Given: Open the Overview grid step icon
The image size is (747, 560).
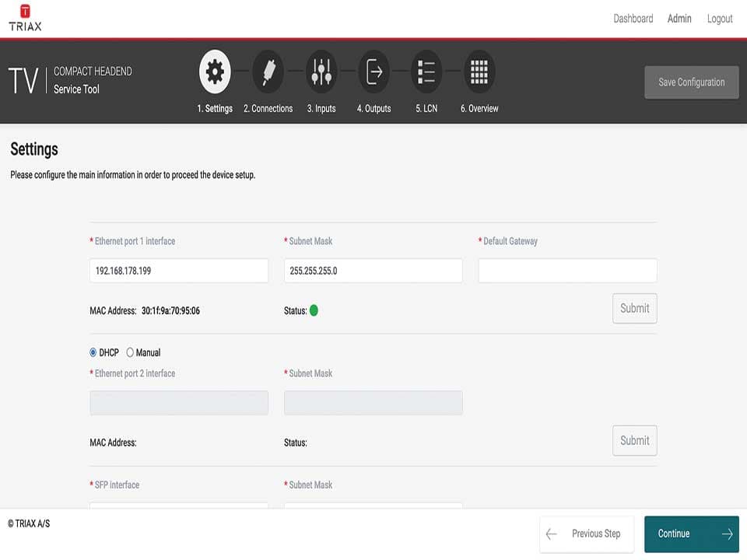Looking at the screenshot, I should 479,72.
